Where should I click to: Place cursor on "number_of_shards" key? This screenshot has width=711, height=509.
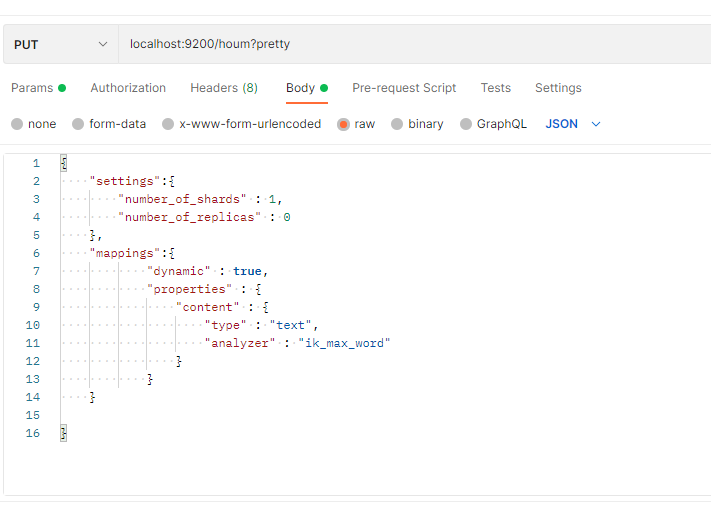tap(181, 199)
